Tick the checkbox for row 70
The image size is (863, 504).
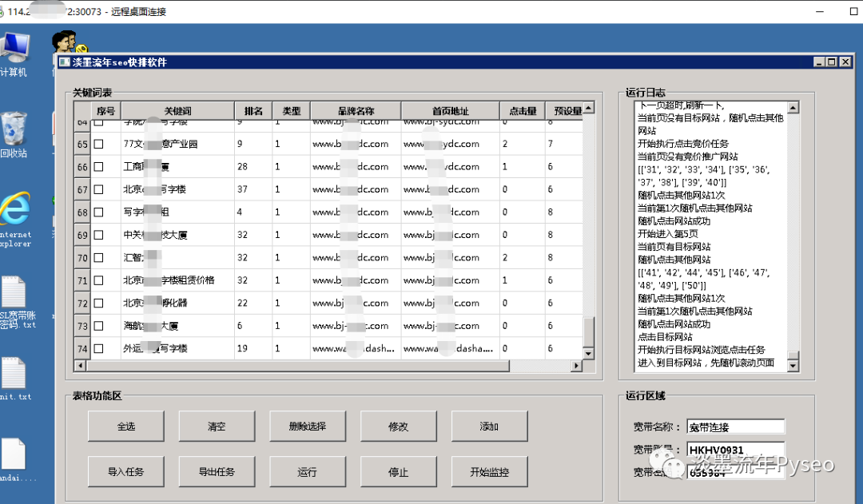(98, 257)
